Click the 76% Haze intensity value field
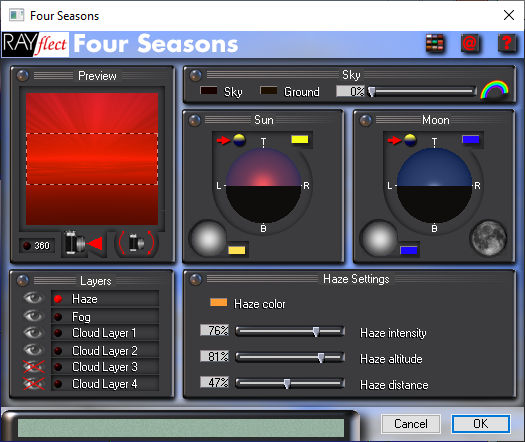This screenshot has width=525, height=442. [215, 330]
